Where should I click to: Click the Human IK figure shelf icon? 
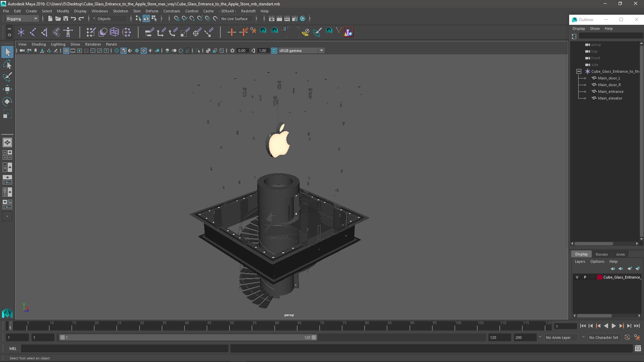(68, 32)
